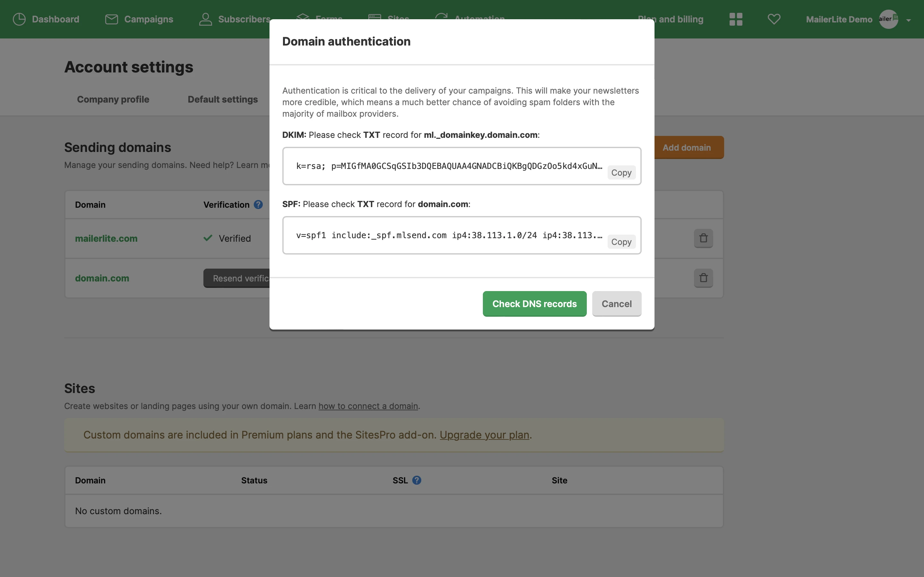The height and width of the screenshot is (577, 924).
Task: Click the MailerLite Demo avatar
Action: tap(888, 19)
